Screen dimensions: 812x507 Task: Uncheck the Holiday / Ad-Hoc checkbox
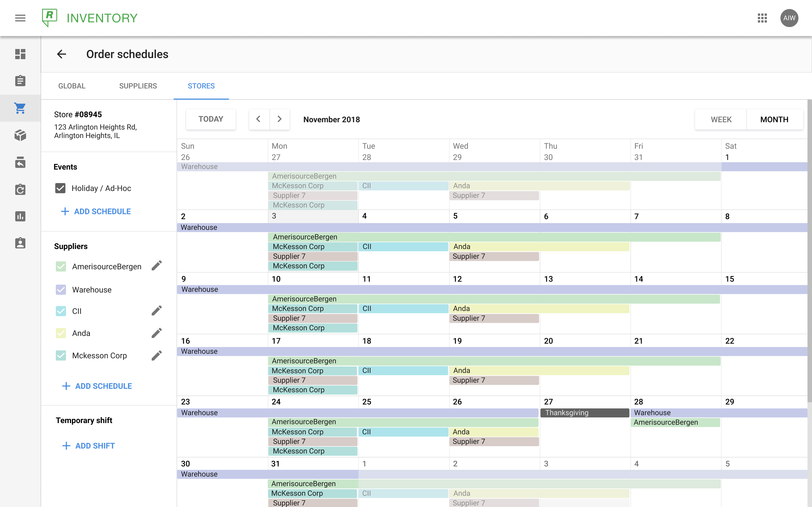pos(60,188)
